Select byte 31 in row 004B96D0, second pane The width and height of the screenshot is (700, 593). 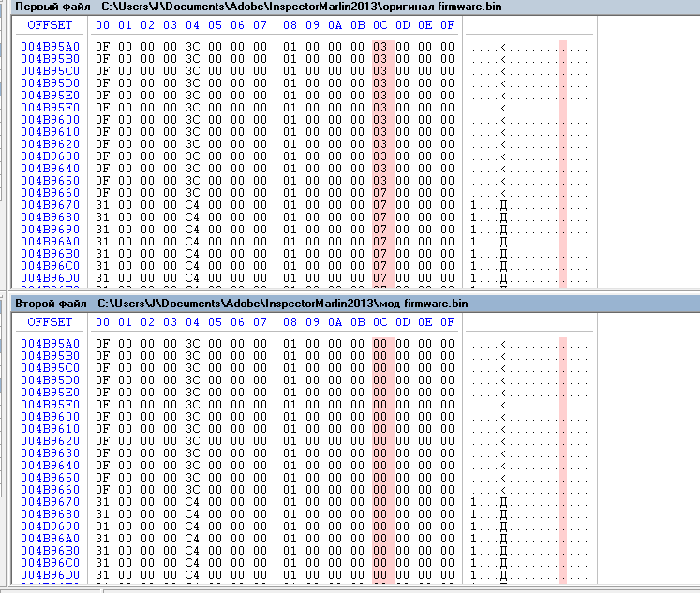click(x=102, y=574)
